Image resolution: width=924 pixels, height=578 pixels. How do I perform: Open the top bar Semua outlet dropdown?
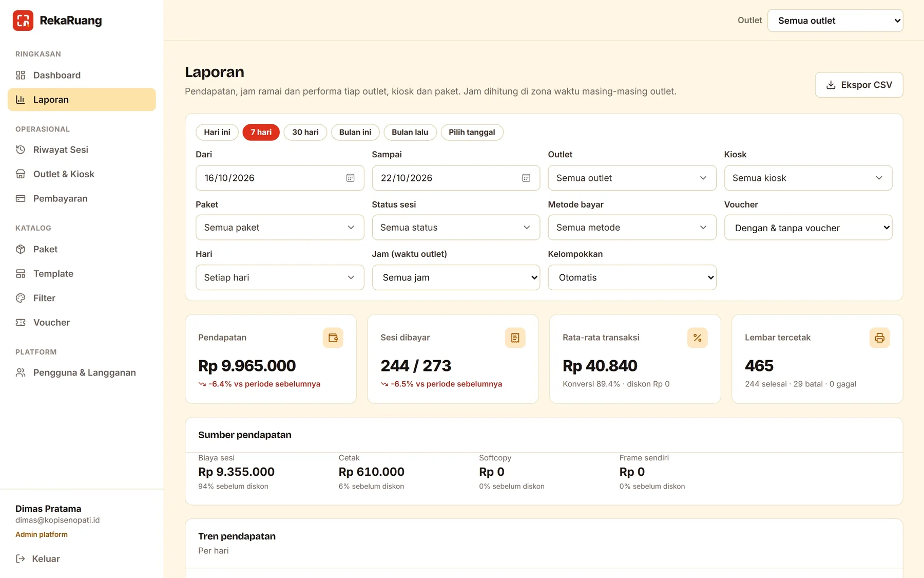click(x=835, y=21)
